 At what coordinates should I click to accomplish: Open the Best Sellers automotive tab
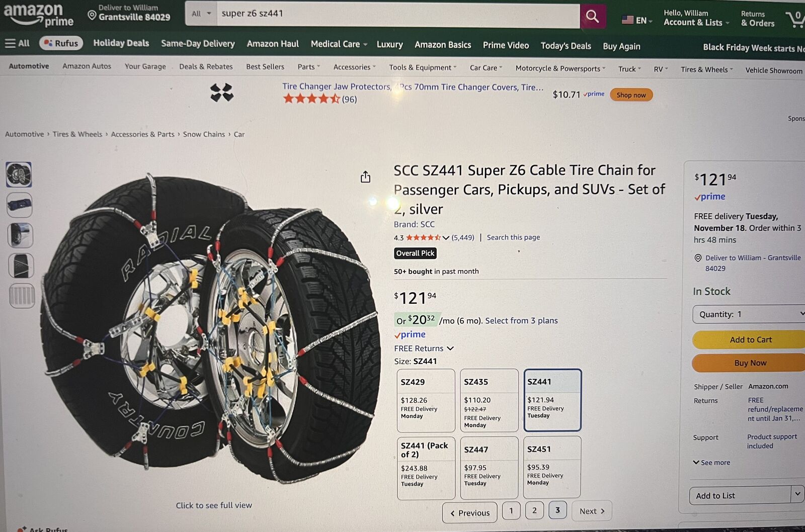[x=265, y=67]
